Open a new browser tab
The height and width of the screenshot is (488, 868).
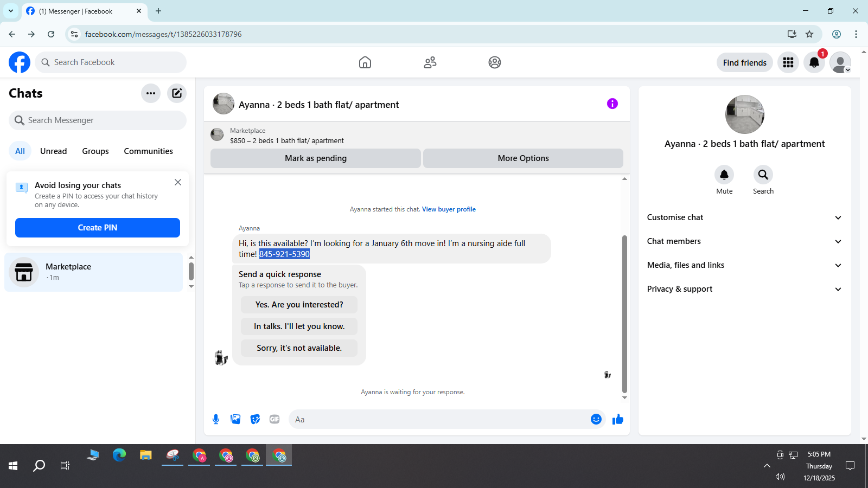click(x=158, y=11)
